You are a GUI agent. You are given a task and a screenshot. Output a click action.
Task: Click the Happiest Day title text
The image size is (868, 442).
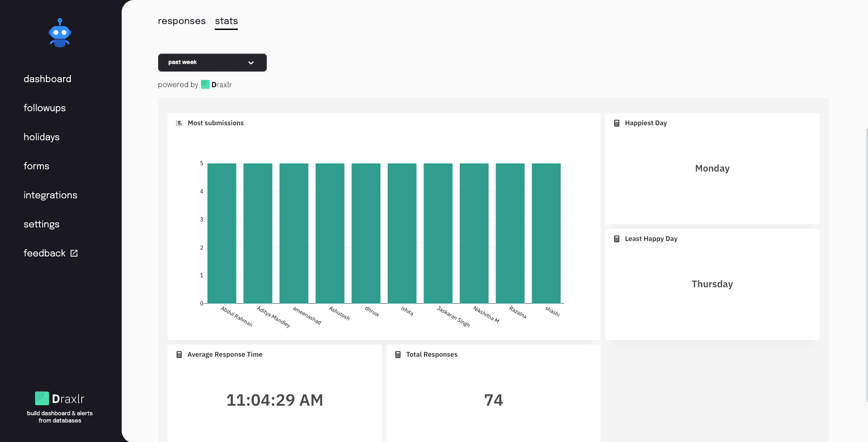point(646,123)
